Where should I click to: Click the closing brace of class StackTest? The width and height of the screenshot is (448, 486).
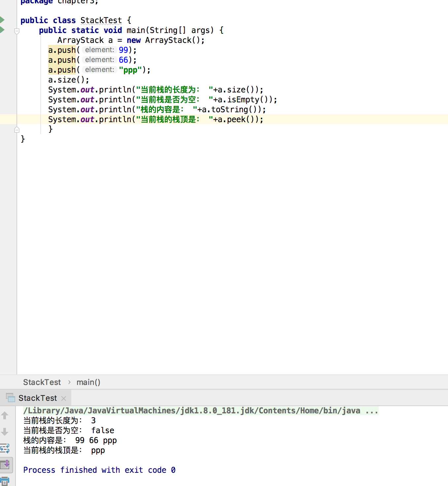tap(23, 139)
